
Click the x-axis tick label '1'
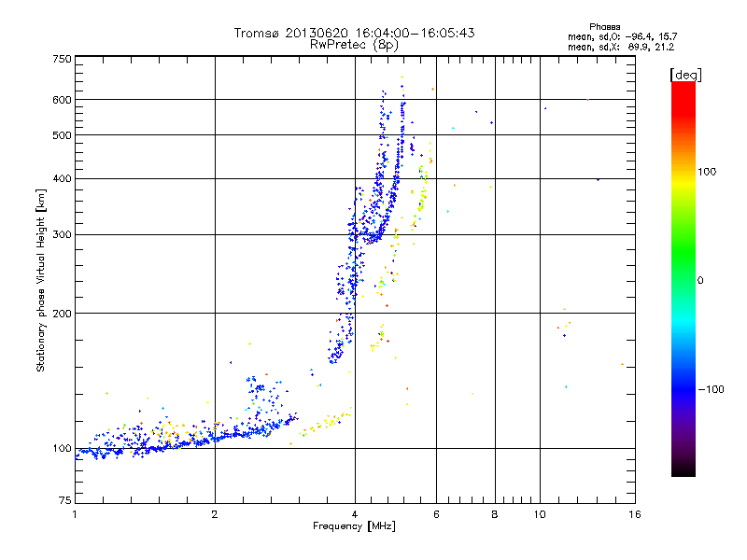point(75,514)
